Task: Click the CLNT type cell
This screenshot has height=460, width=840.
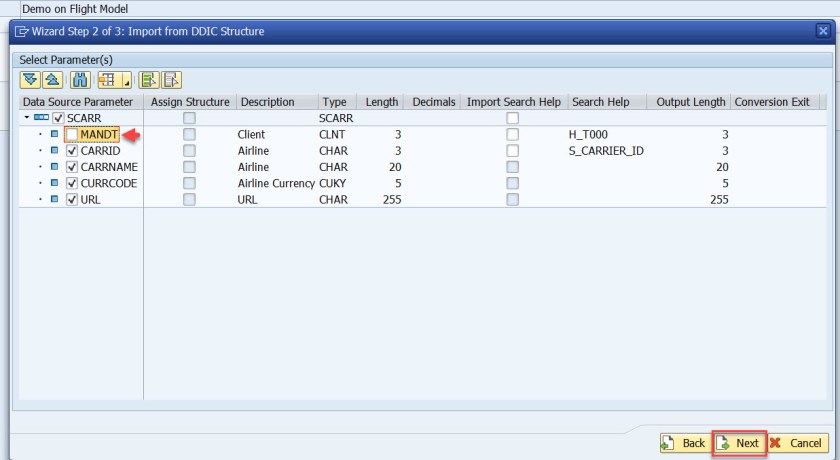Action: click(x=332, y=134)
